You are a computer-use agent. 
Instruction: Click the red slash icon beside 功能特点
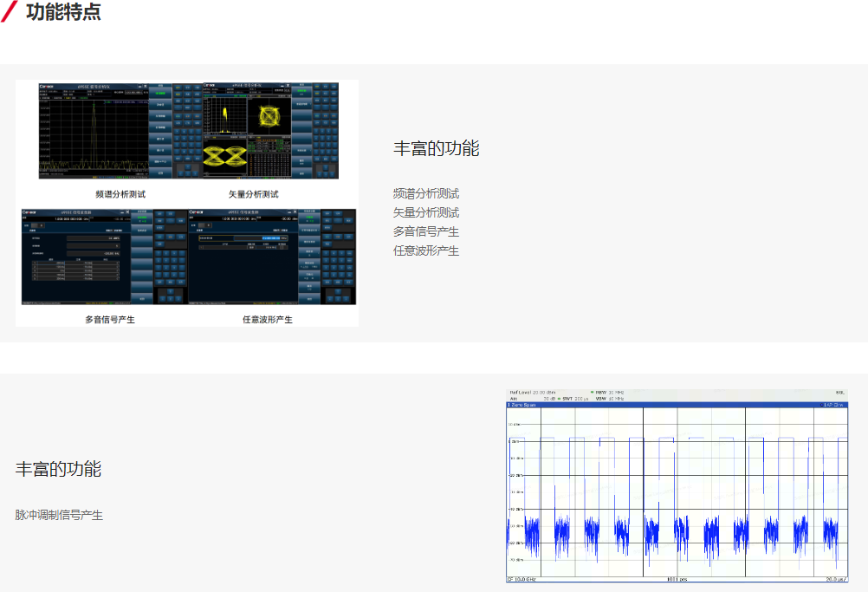point(10,12)
